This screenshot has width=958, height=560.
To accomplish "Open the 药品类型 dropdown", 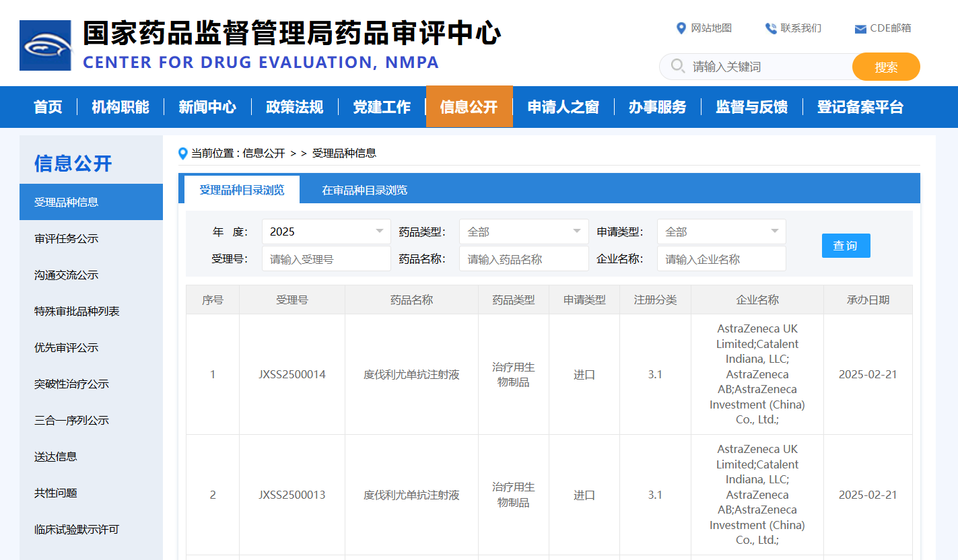I will pyautogui.click(x=524, y=232).
